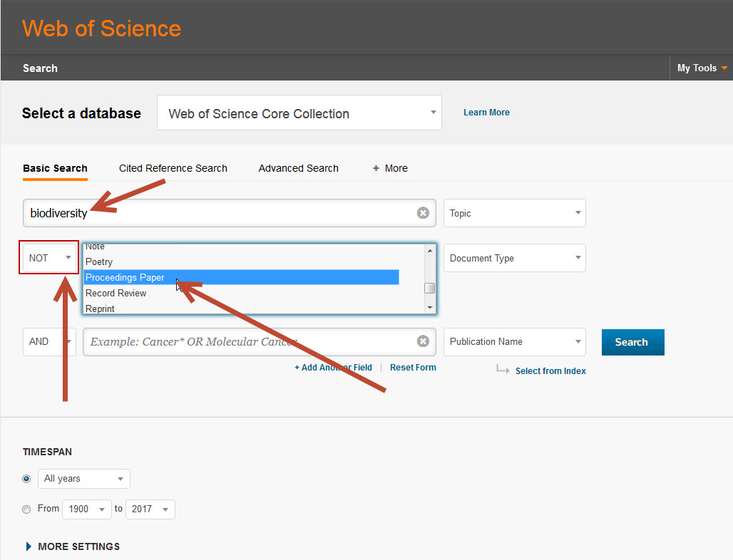Screen dimensions: 733x560
Task: Open the NOT boolean operator dropdown
Action: [x=49, y=258]
